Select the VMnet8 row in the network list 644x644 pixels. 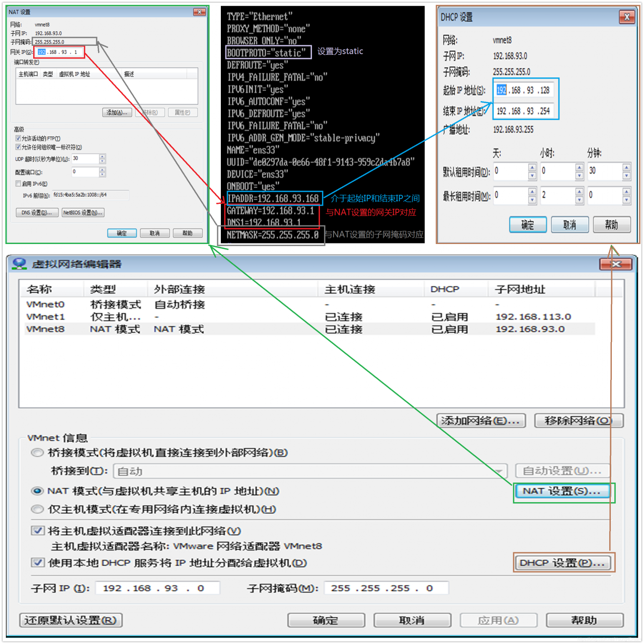309,329
